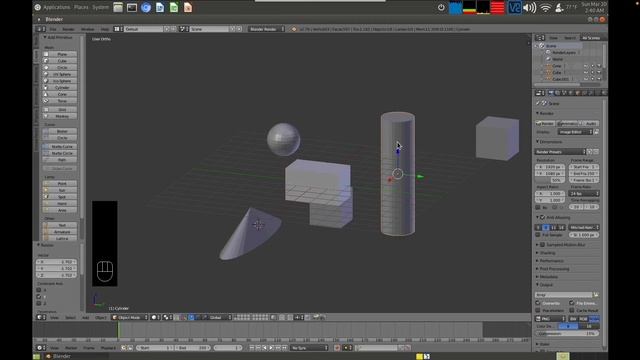Expand the Performance panel
640x360 pixels.
tap(550, 261)
